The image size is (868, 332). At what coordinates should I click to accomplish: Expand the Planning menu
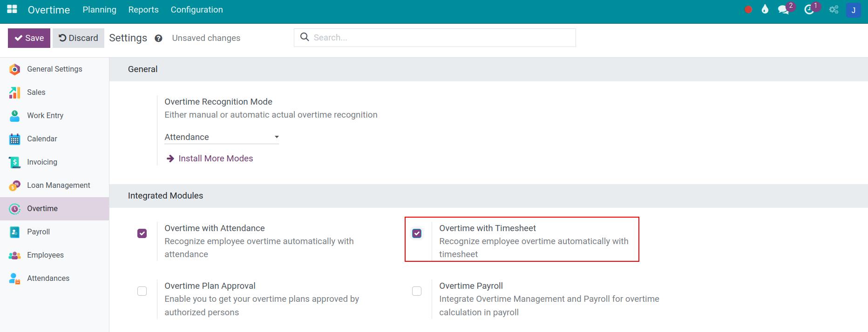tap(99, 10)
